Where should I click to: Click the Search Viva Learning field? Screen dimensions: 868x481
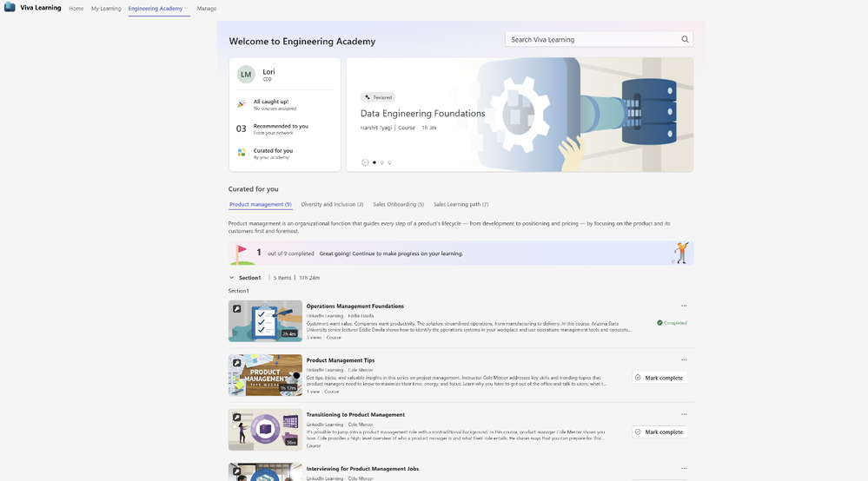click(599, 39)
